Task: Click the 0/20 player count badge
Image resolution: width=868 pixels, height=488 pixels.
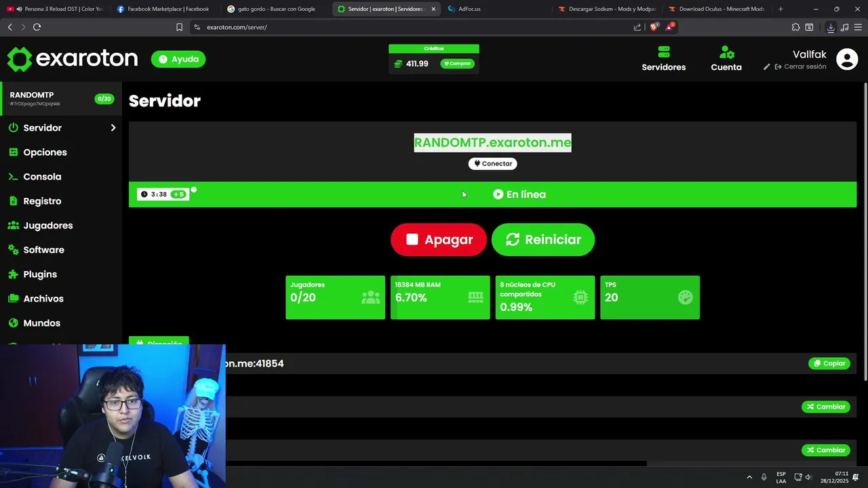Action: click(104, 99)
